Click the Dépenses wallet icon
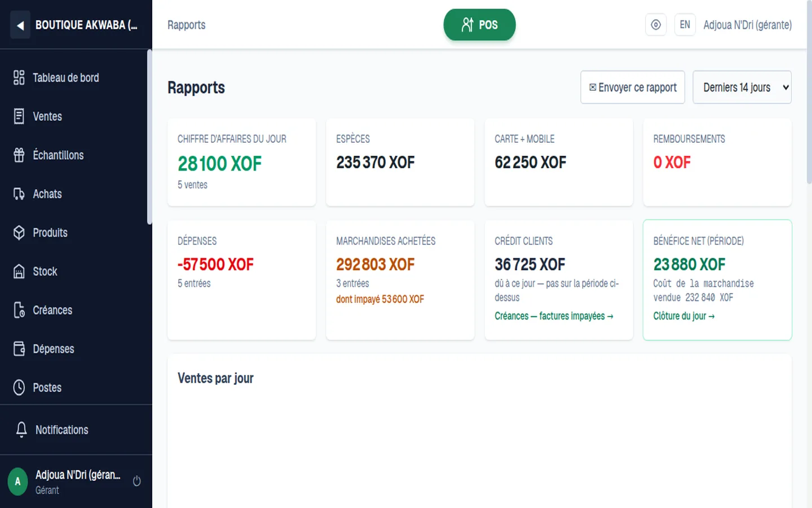This screenshot has width=812, height=508. [x=19, y=349]
